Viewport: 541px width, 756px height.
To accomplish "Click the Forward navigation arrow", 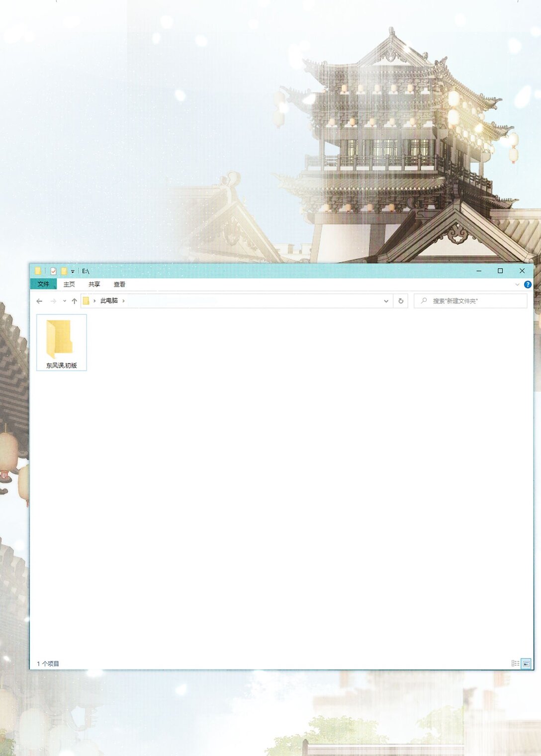I will (x=53, y=301).
